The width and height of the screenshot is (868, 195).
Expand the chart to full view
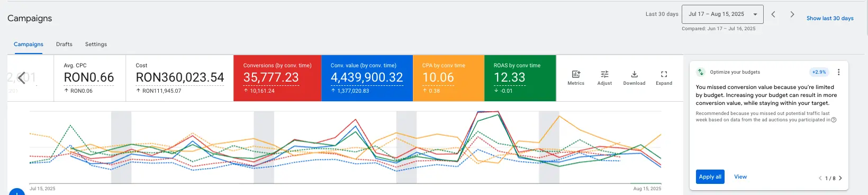click(664, 78)
